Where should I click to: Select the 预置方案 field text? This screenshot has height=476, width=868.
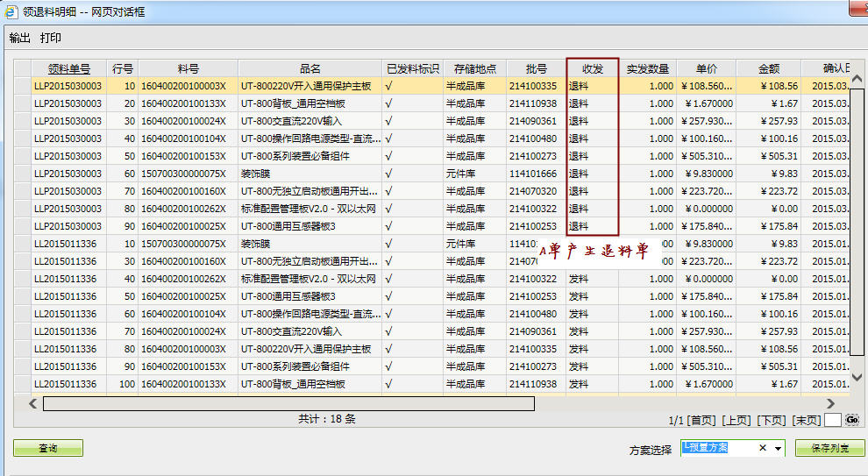(x=705, y=447)
